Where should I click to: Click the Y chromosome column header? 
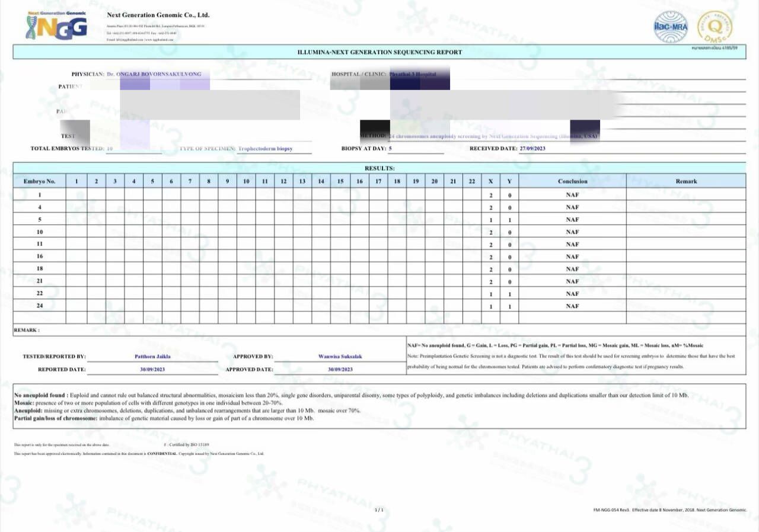(x=509, y=181)
